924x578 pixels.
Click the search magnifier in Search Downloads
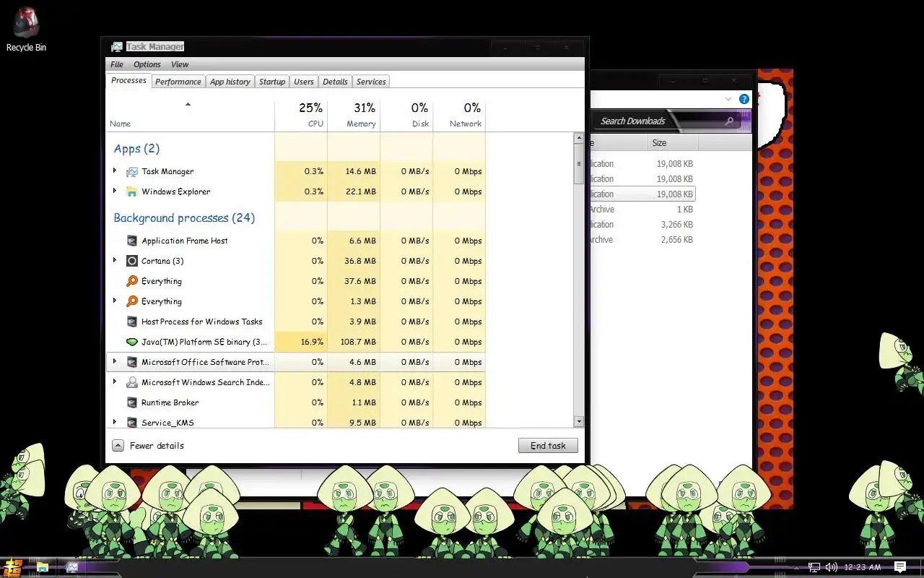[729, 121]
